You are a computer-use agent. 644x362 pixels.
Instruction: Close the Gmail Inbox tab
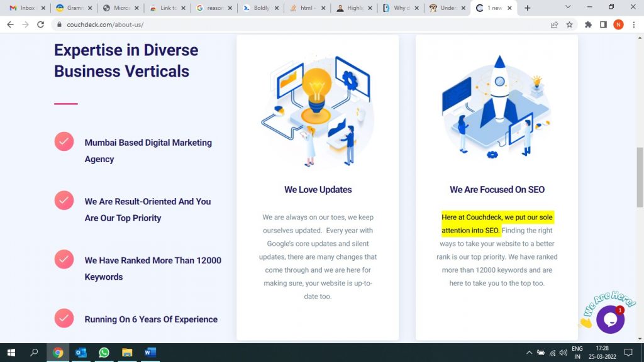point(43,8)
